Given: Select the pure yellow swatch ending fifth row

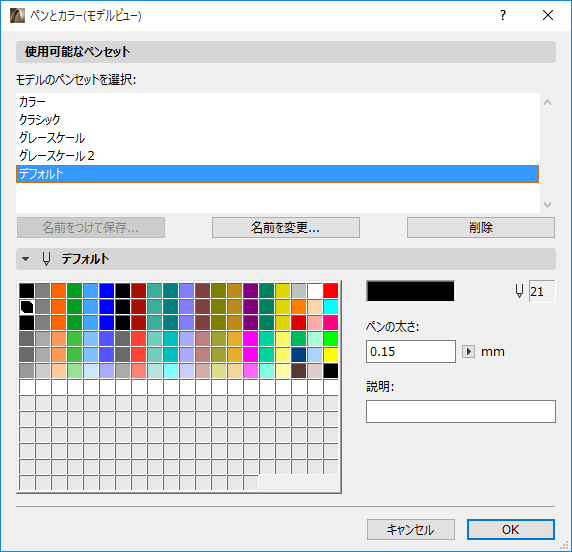Looking at the screenshot, I should [x=331, y=355].
